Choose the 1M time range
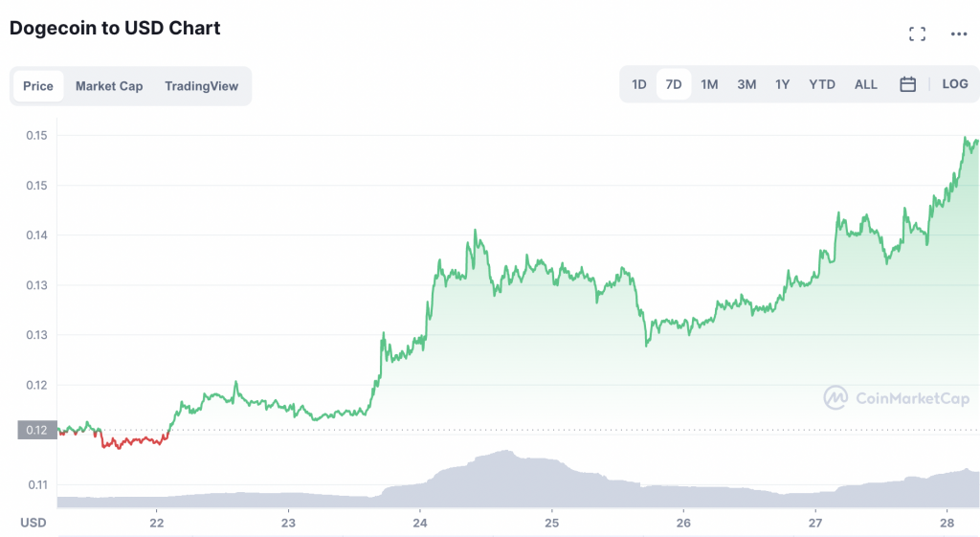 709,84
